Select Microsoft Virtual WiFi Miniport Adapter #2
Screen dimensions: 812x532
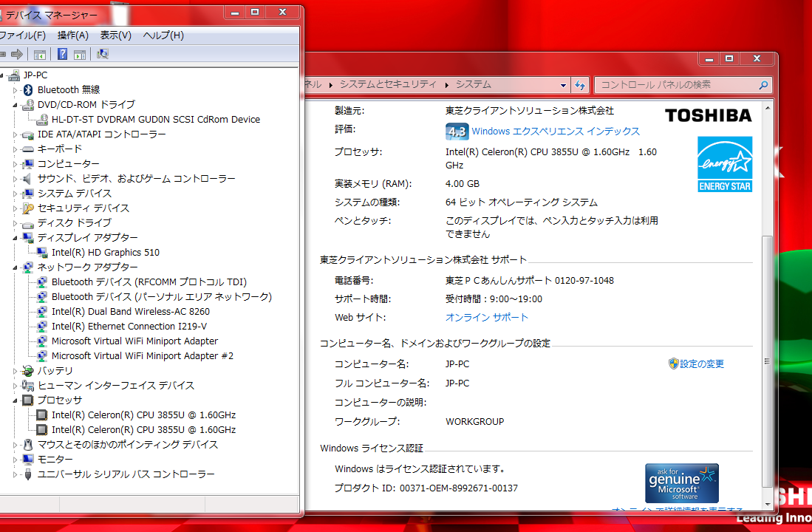tap(143, 356)
